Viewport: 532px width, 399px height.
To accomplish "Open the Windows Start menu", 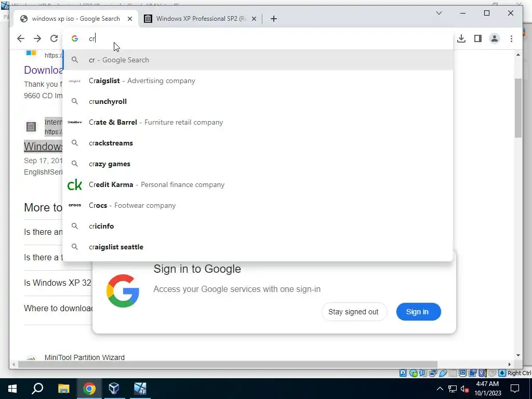I will pyautogui.click(x=12, y=389).
